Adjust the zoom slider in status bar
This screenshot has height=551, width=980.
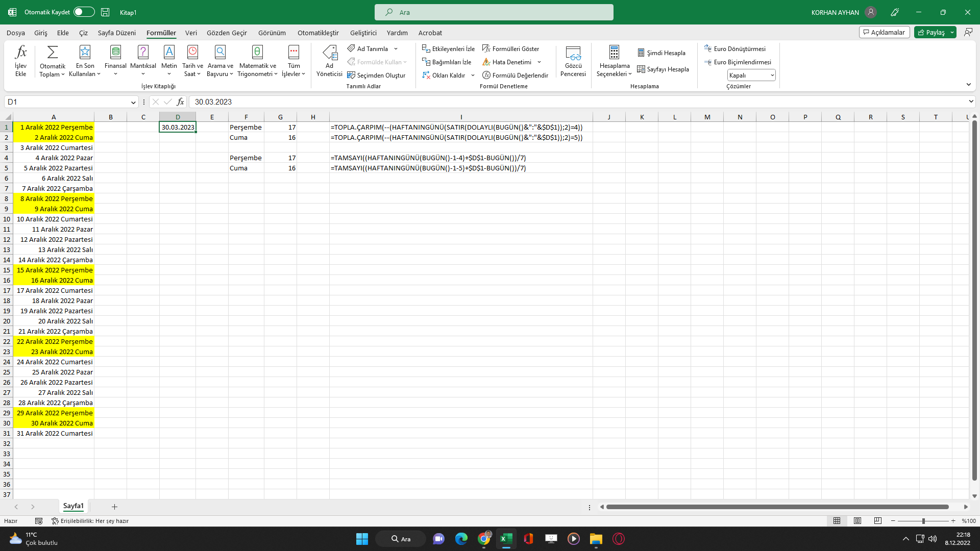coord(923,521)
